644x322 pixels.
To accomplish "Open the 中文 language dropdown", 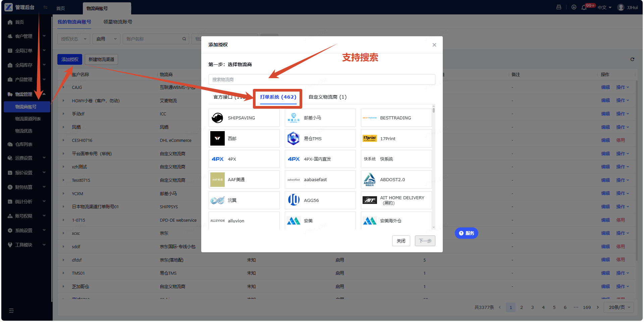I will (604, 7).
